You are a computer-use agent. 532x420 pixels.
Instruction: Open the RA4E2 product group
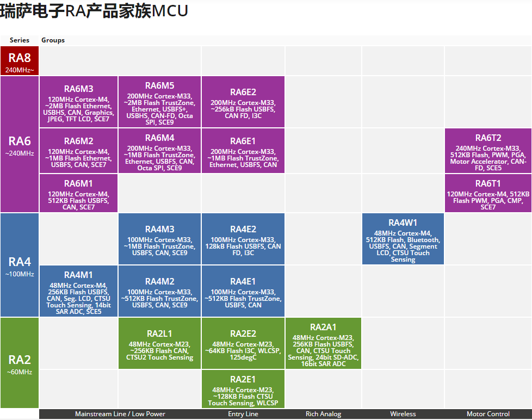243,239
